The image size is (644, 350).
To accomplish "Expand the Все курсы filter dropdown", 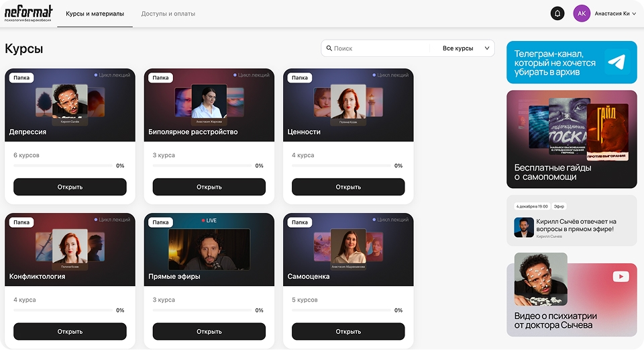I will [463, 48].
